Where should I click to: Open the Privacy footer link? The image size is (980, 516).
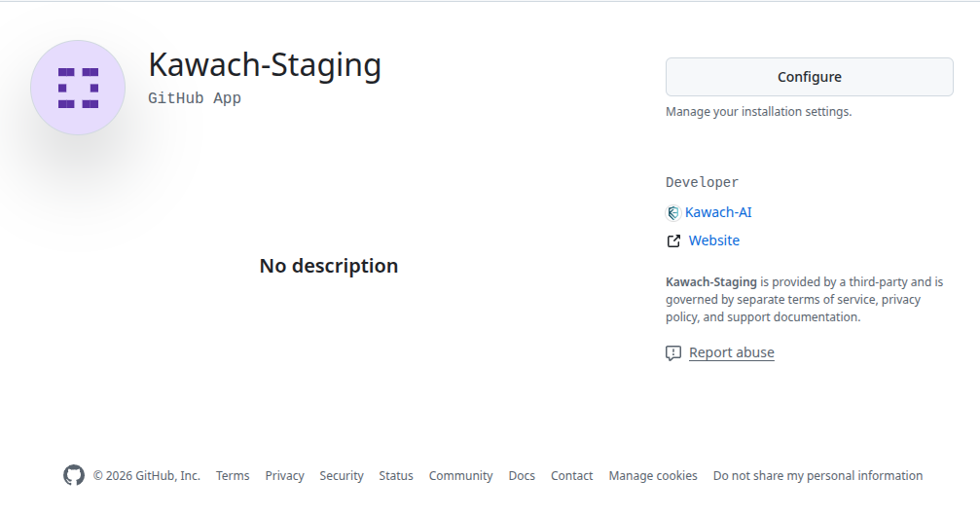(x=284, y=476)
